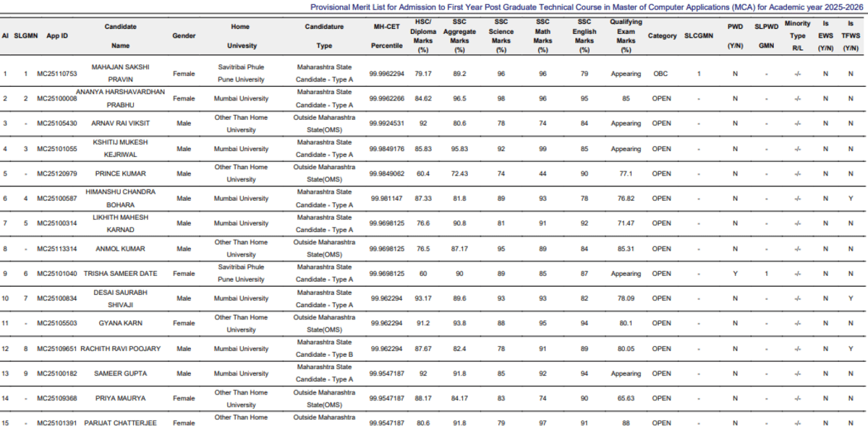This screenshot has height=427, width=868.
Task: Click HSC marks 60.4 for PRINCE KUMAR
Action: click(x=423, y=173)
